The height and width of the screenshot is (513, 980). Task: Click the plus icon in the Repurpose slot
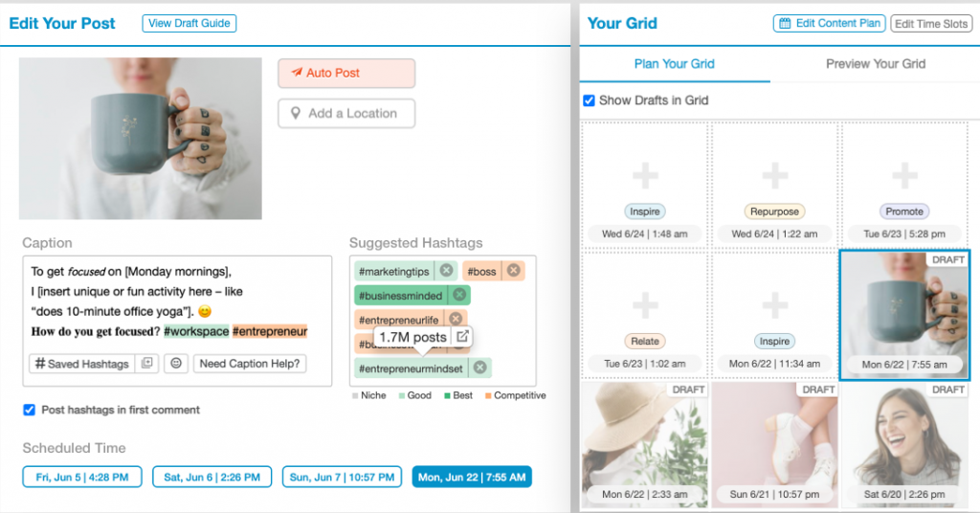[x=774, y=175]
